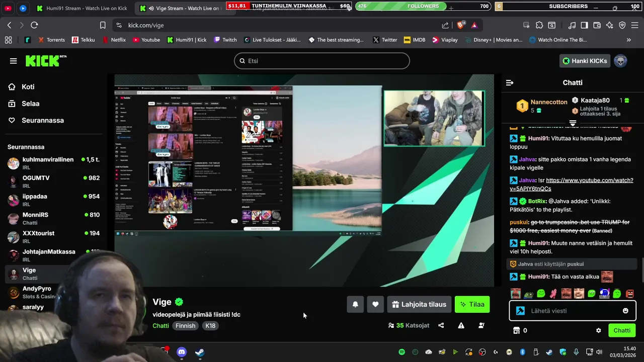The image size is (644, 362).
Task: Click the Steam taskbar icon
Action: point(200,352)
